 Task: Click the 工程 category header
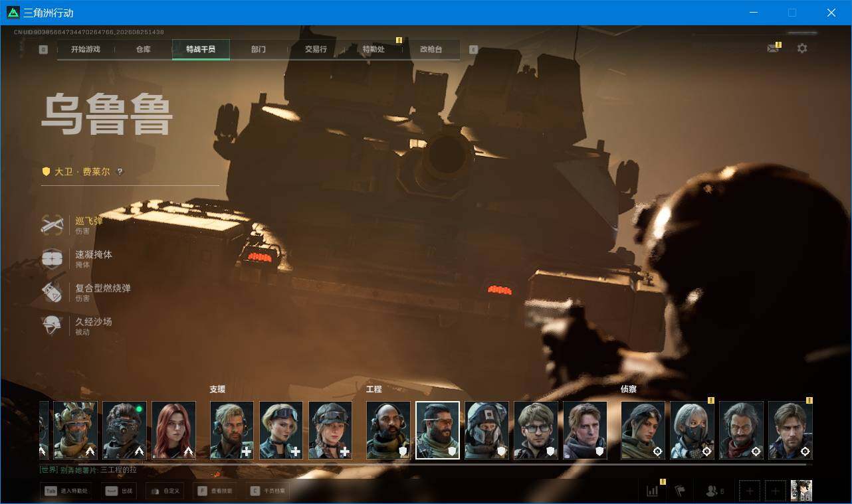(x=374, y=389)
